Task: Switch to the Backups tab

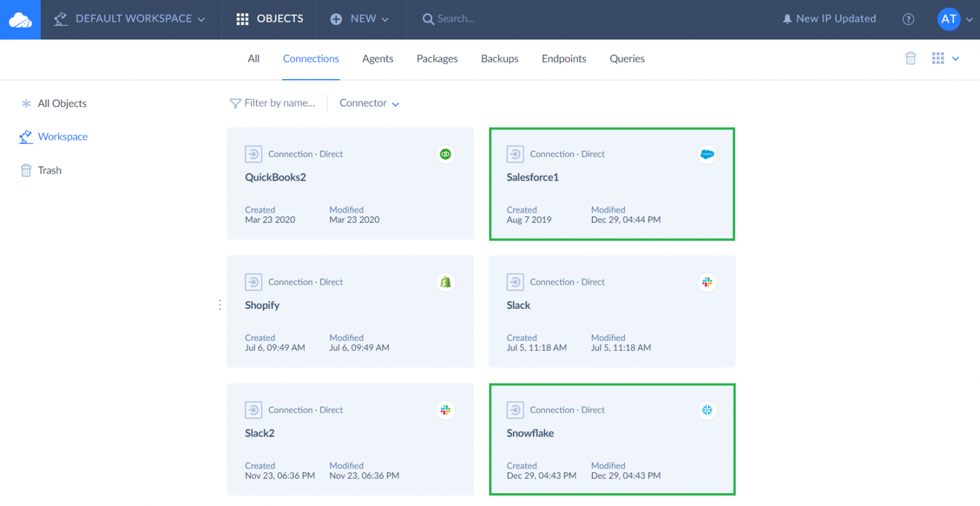Action: (500, 59)
